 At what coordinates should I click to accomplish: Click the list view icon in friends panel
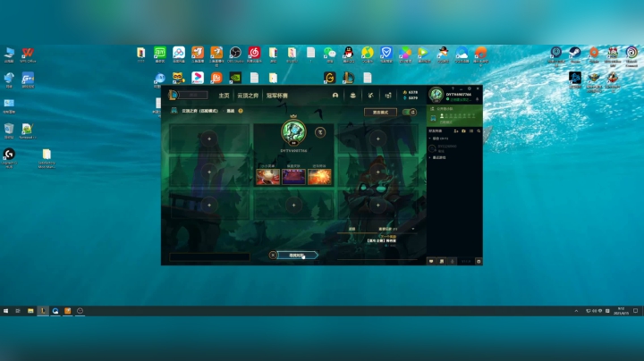coord(471,130)
